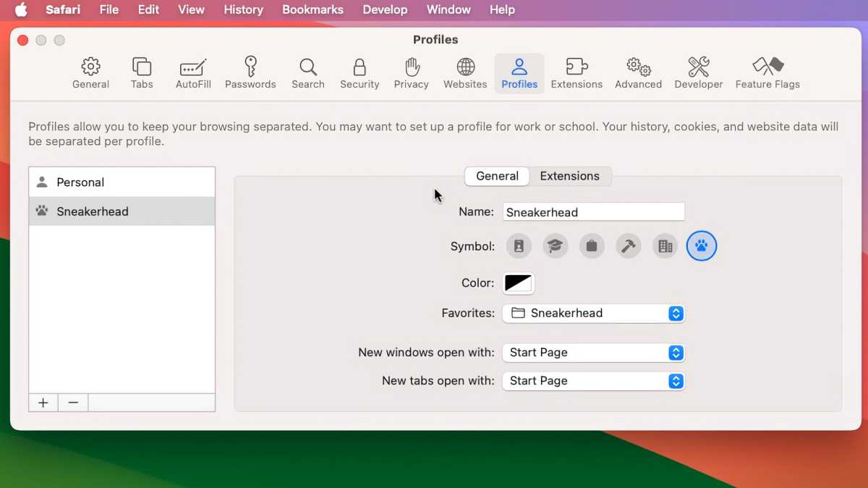Open the History menu

pos(243,9)
